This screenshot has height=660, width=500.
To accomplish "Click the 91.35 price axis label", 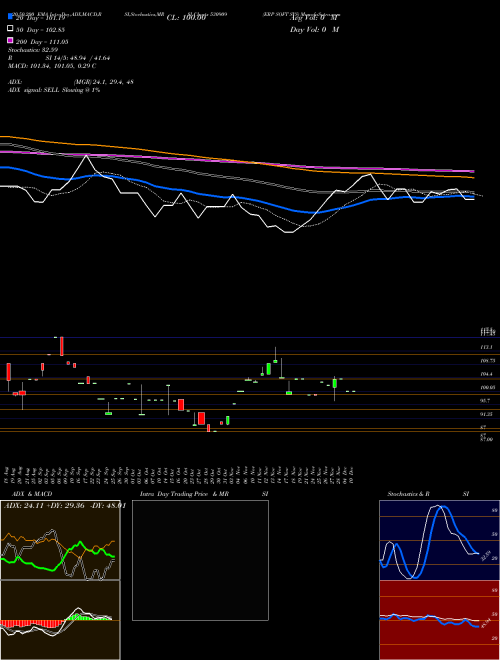I will pos(486,415).
